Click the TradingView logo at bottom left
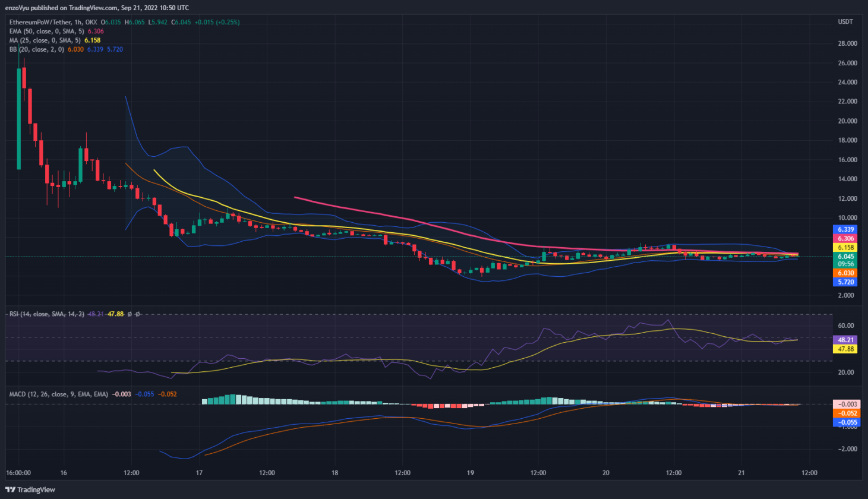The image size is (868, 499). click(27, 489)
